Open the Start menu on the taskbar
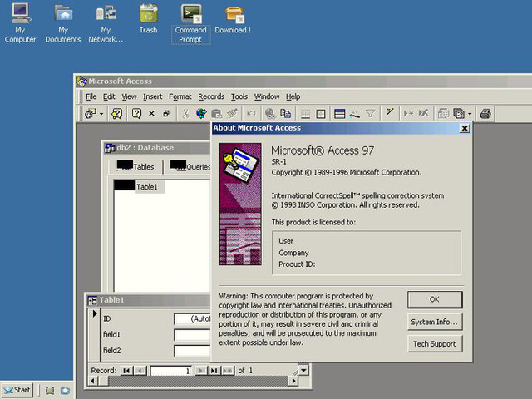 click(x=17, y=390)
